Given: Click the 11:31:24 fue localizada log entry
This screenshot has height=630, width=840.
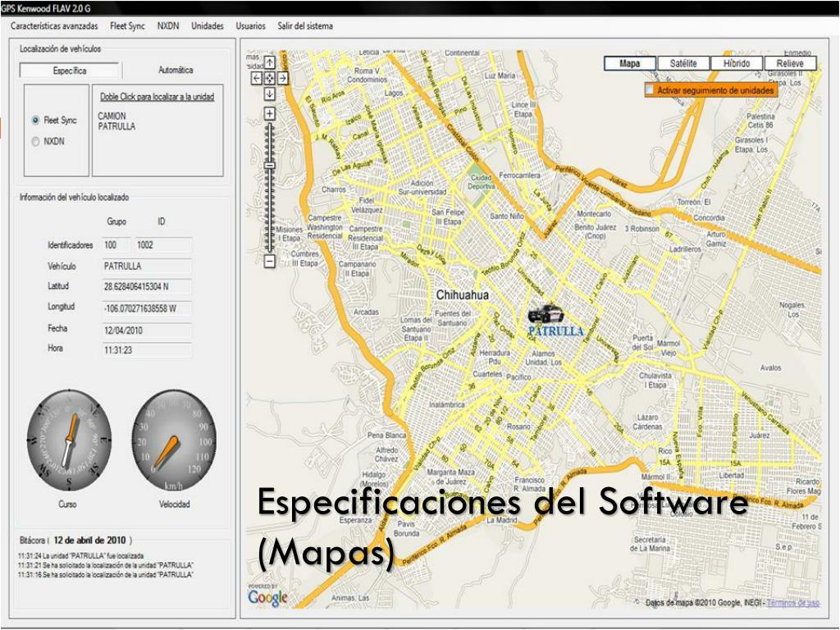Looking at the screenshot, I should [x=81, y=556].
